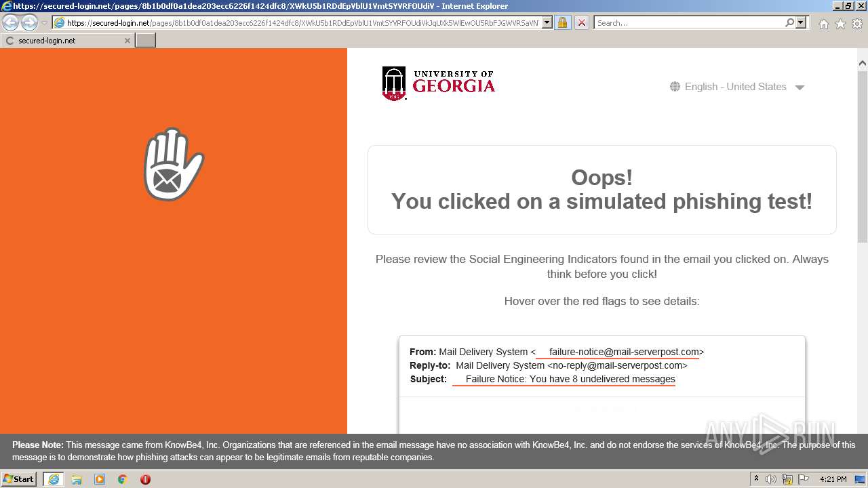The image size is (868, 488).
Task: Click the globe language icon
Action: click(675, 87)
